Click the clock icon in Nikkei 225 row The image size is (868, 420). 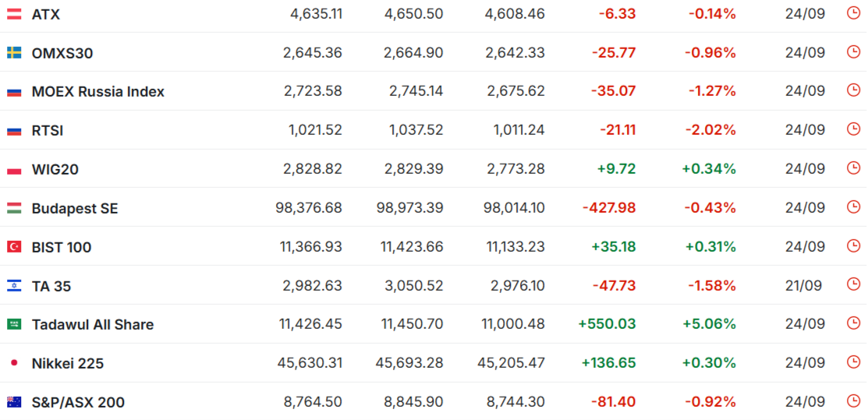coord(854,362)
